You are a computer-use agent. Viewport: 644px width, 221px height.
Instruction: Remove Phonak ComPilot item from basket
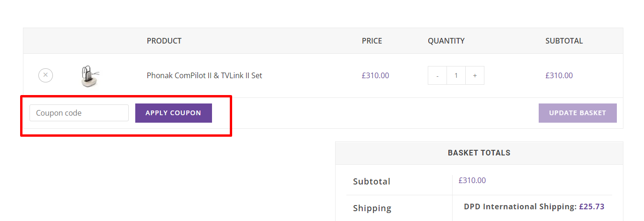click(x=45, y=75)
